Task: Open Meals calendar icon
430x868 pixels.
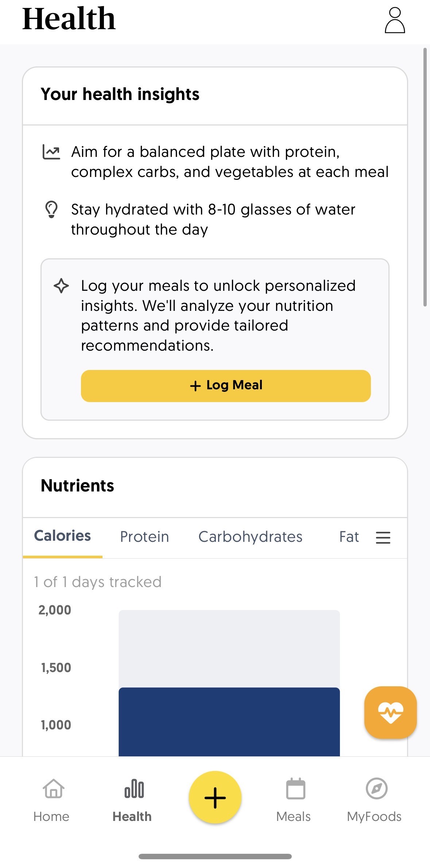Action: (x=295, y=789)
